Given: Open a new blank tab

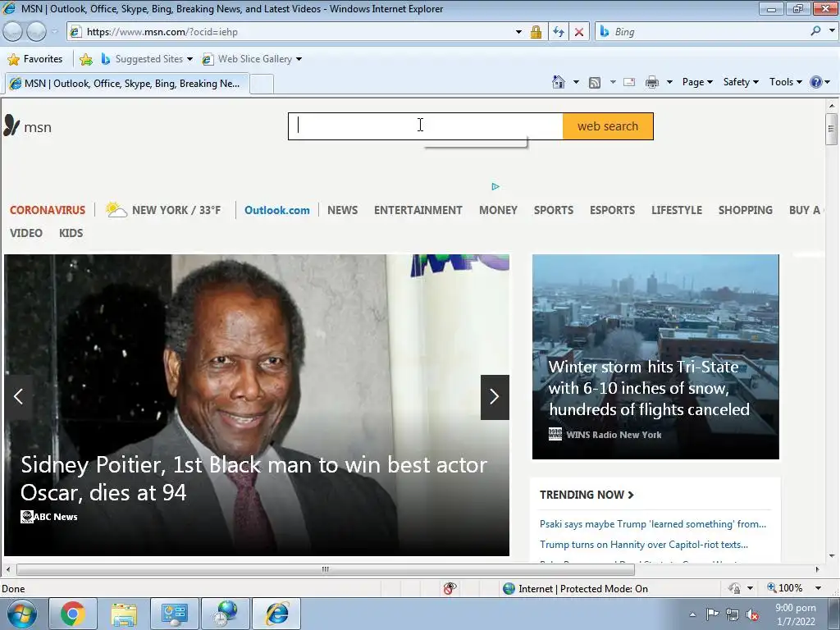Looking at the screenshot, I should click(x=262, y=84).
